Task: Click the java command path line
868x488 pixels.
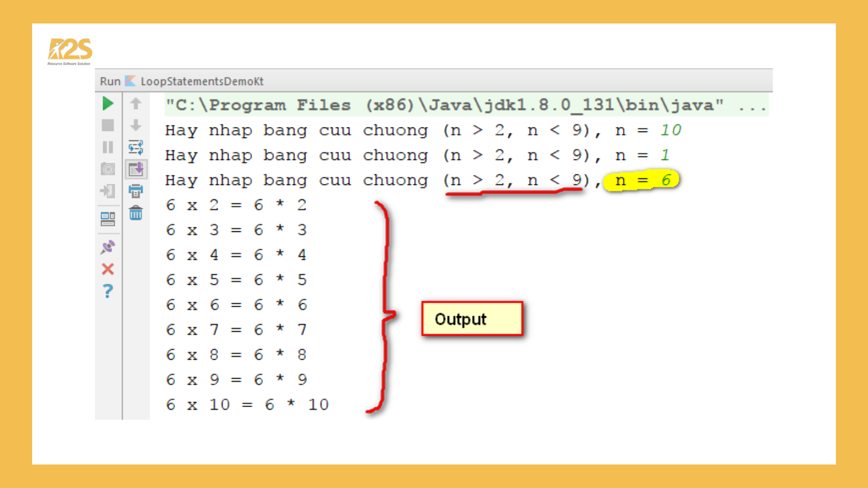Action: tap(466, 105)
